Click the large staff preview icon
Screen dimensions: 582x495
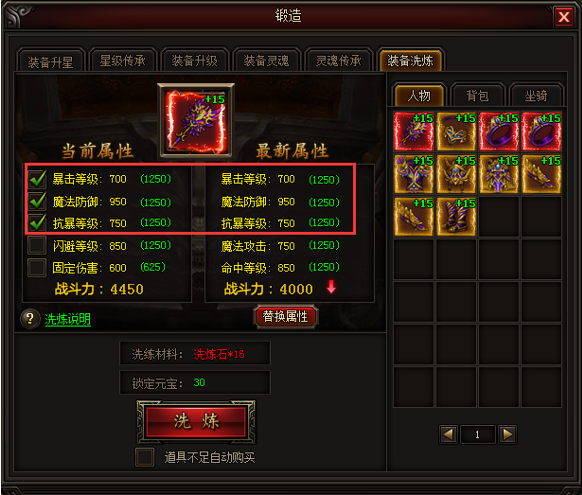point(196,121)
